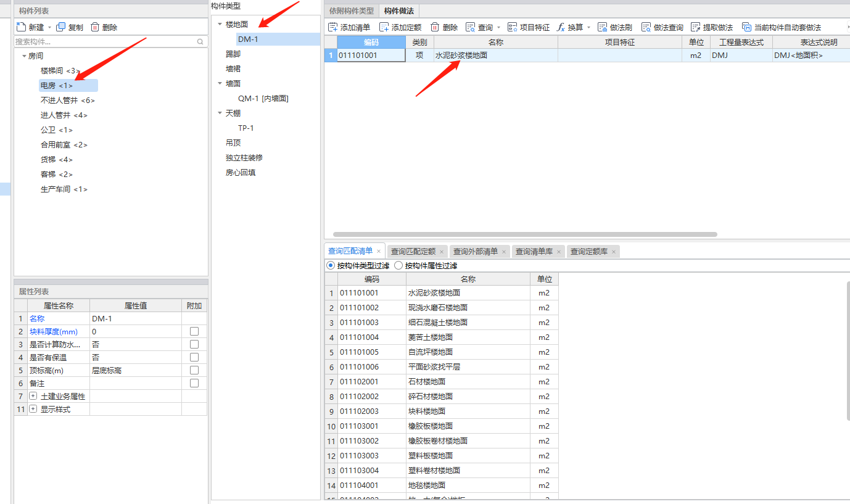
Task: Select the 生产车间 <1> room
Action: click(64, 189)
